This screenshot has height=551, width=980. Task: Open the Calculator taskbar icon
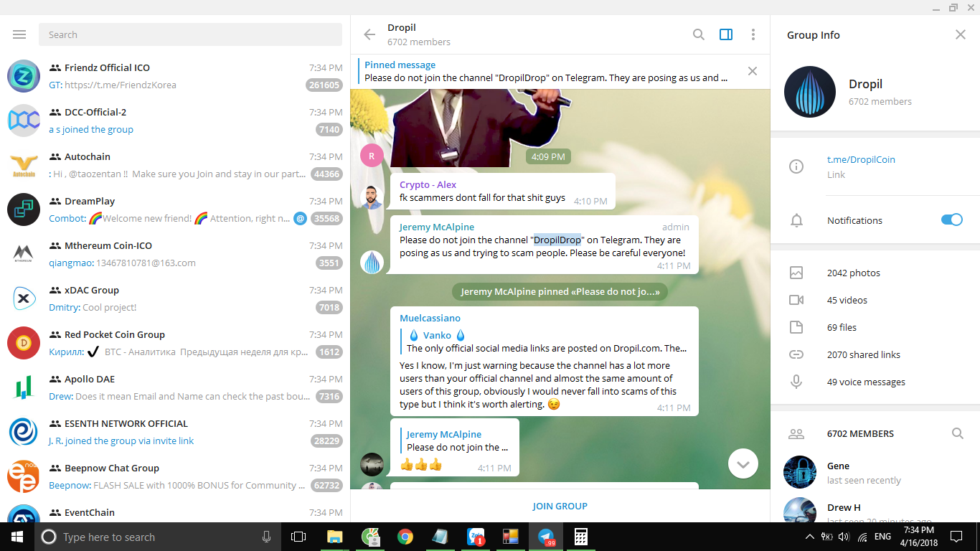[x=581, y=537]
